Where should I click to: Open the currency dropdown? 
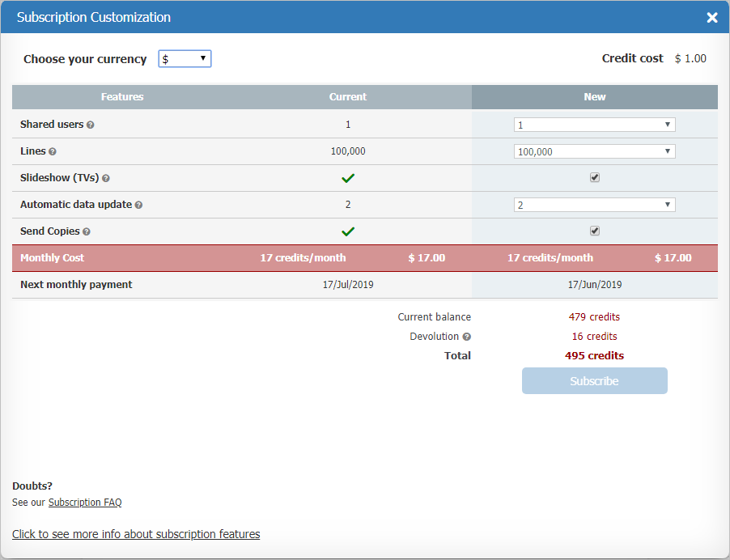click(185, 58)
